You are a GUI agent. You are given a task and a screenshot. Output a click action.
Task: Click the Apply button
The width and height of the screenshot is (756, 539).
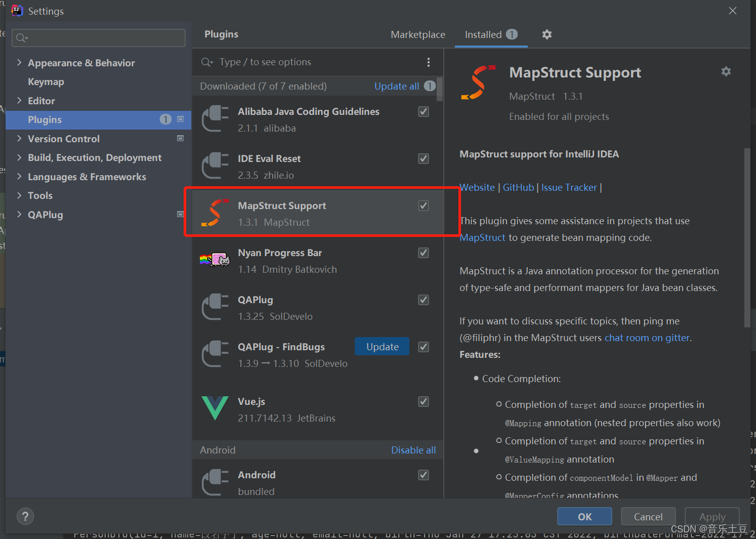pyautogui.click(x=712, y=516)
